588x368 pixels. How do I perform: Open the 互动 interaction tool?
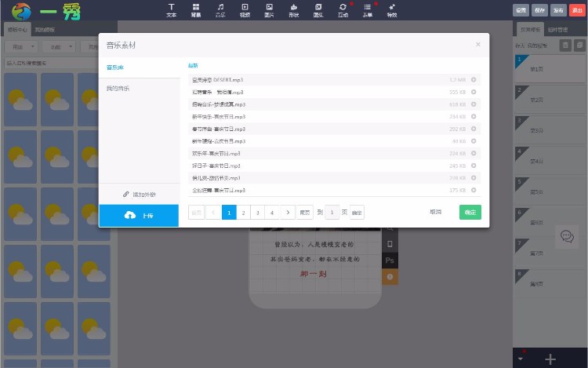coord(343,10)
